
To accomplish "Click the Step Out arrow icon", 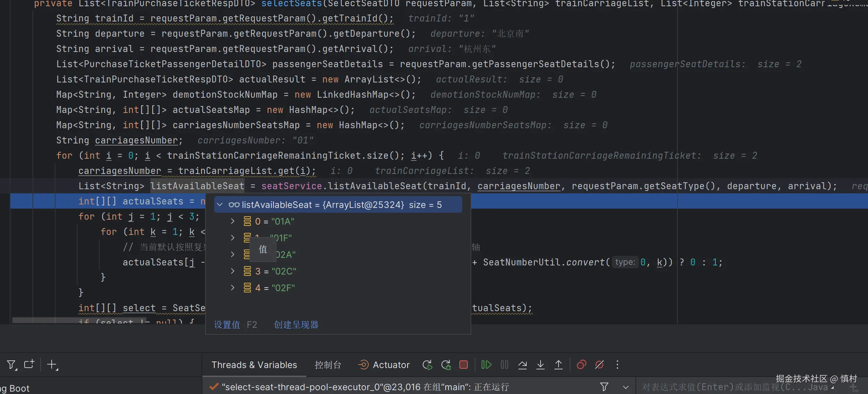I will point(558,365).
